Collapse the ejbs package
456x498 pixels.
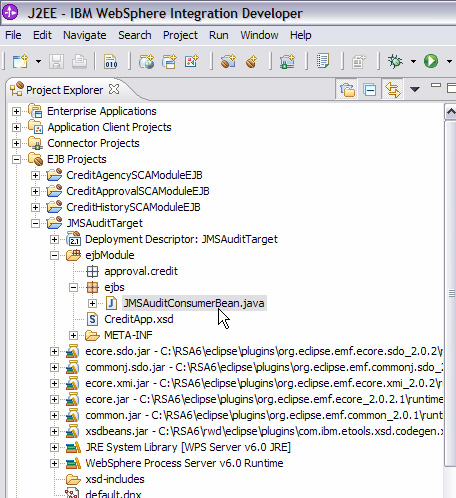73,287
